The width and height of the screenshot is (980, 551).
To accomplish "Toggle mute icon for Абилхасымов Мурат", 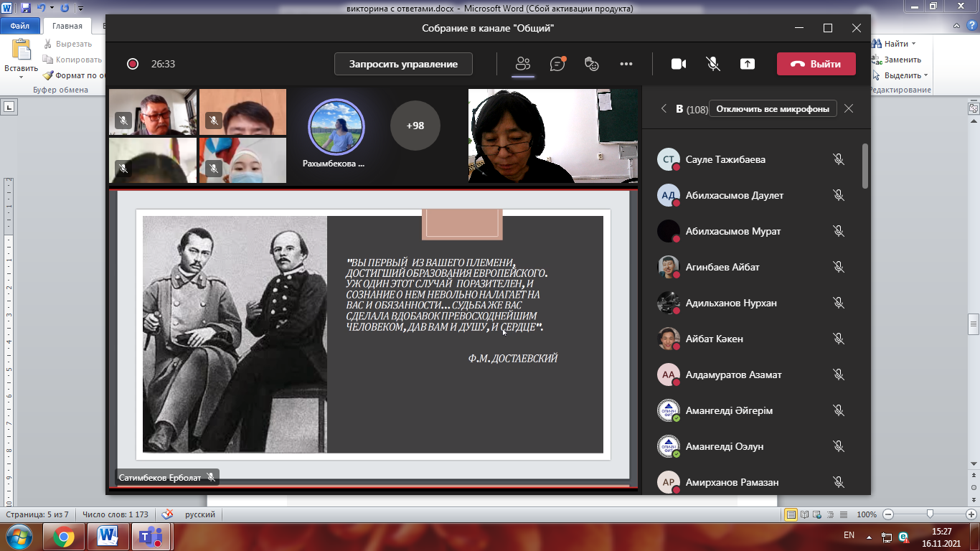I will click(838, 231).
